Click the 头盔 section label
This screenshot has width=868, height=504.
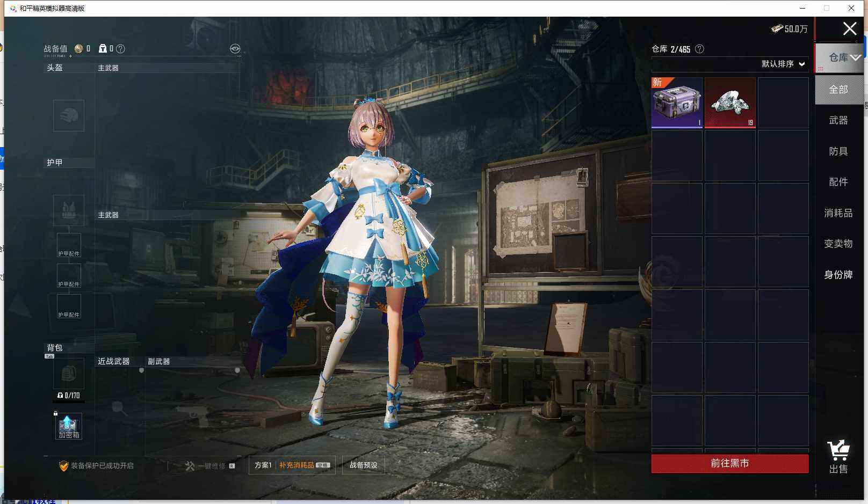click(55, 68)
